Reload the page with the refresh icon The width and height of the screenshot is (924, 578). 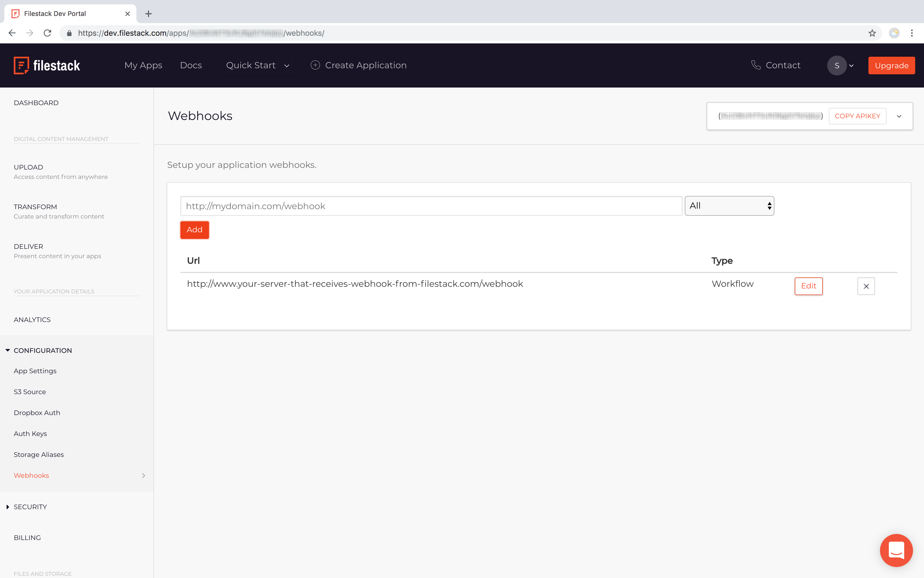point(47,33)
